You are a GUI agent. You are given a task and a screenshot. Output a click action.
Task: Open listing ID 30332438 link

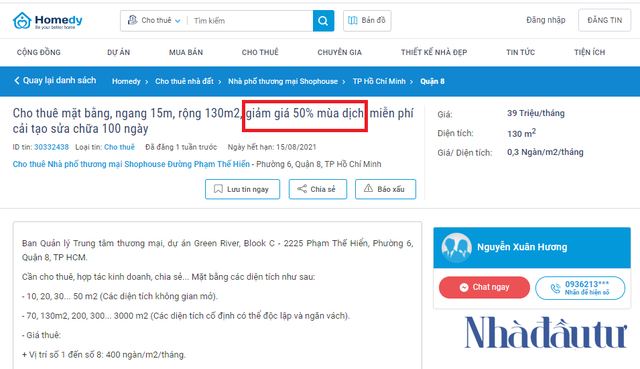coord(51,147)
